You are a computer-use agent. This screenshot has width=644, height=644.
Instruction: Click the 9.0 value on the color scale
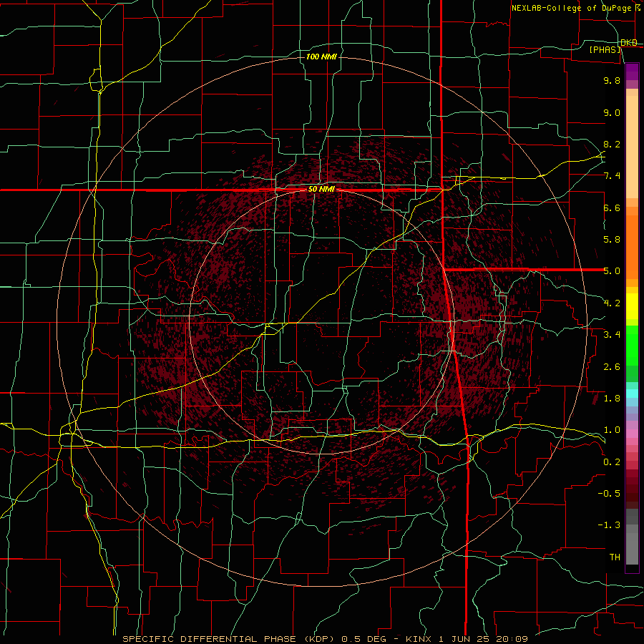click(612, 112)
